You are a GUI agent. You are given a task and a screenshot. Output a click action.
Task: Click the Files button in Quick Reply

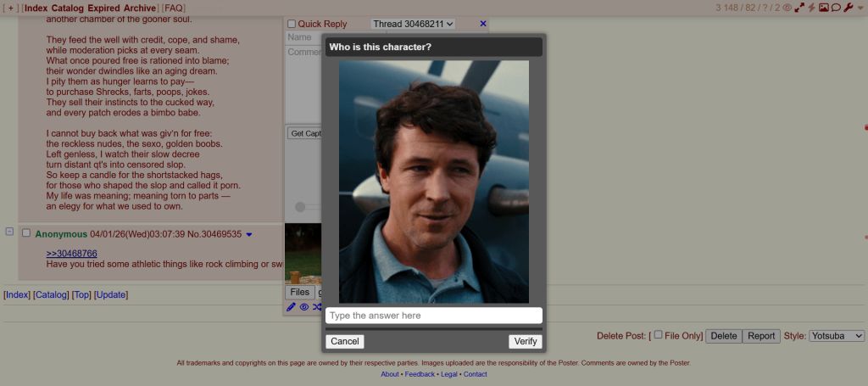[300, 293]
